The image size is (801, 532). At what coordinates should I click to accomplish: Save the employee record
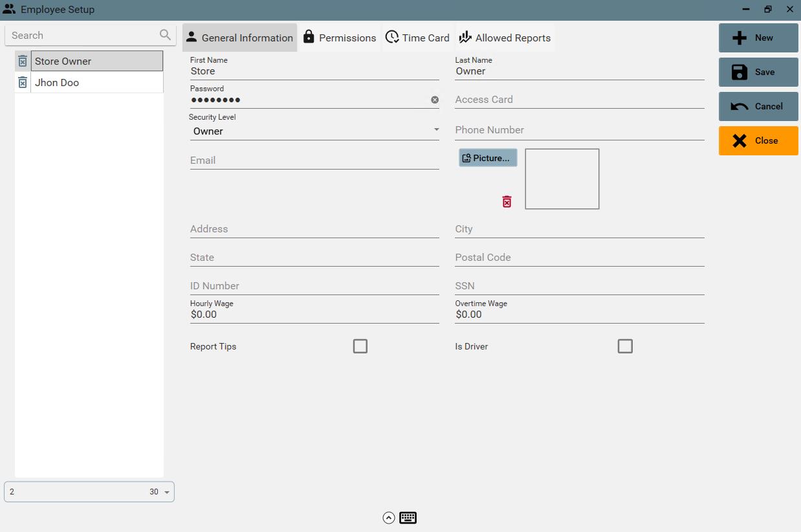point(758,72)
